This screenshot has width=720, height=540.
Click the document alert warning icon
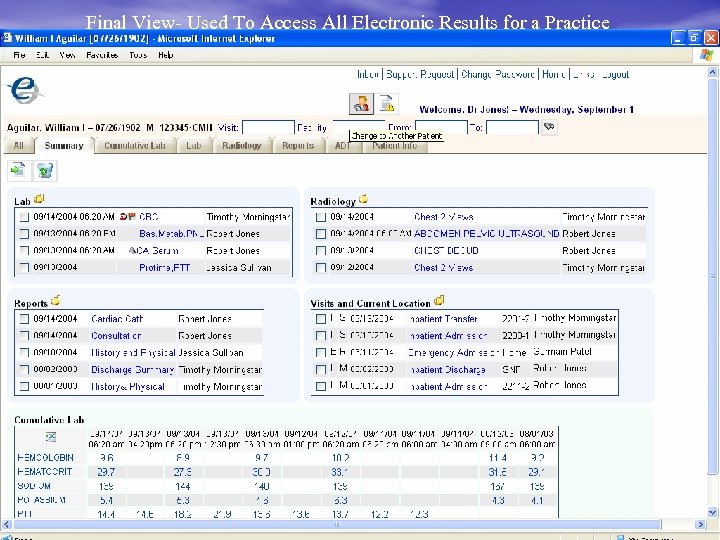387,104
